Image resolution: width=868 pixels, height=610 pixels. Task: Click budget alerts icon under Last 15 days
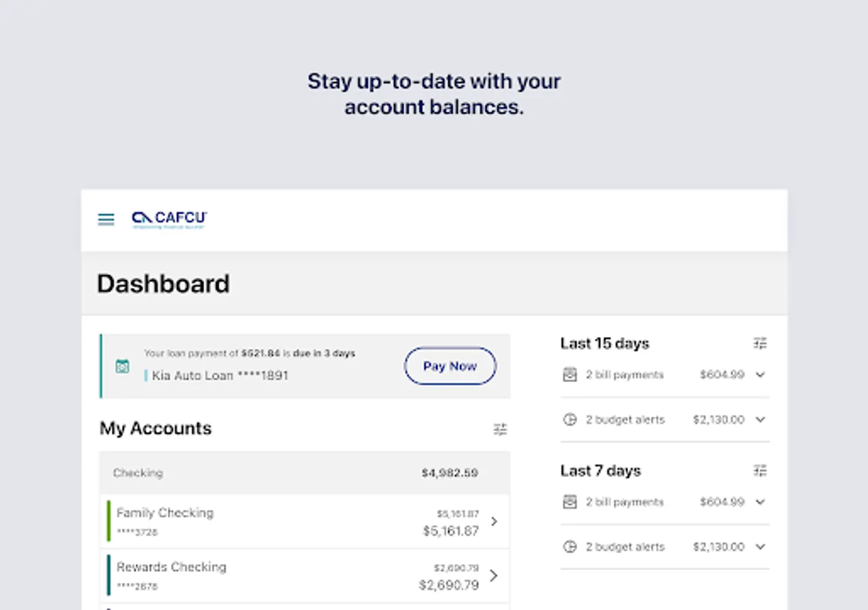[570, 420]
